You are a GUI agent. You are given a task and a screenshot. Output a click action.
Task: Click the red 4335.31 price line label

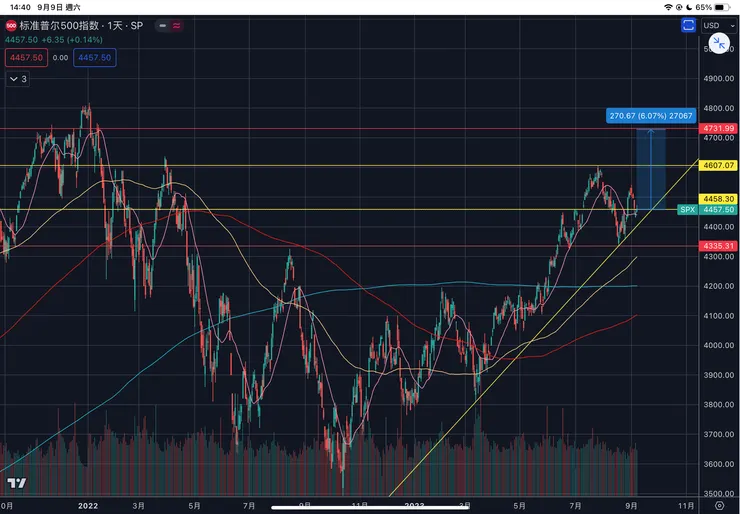pyautogui.click(x=719, y=246)
